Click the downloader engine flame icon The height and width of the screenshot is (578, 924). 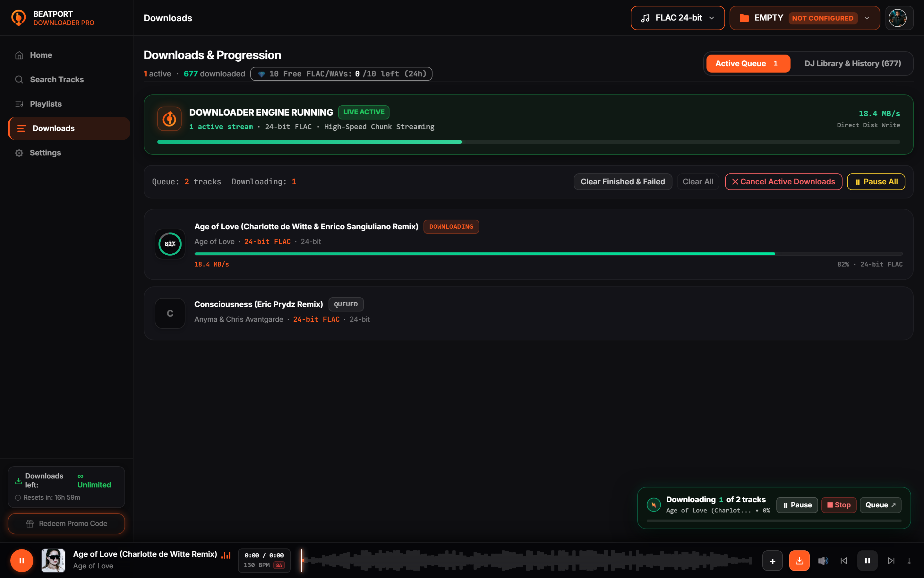(x=169, y=119)
